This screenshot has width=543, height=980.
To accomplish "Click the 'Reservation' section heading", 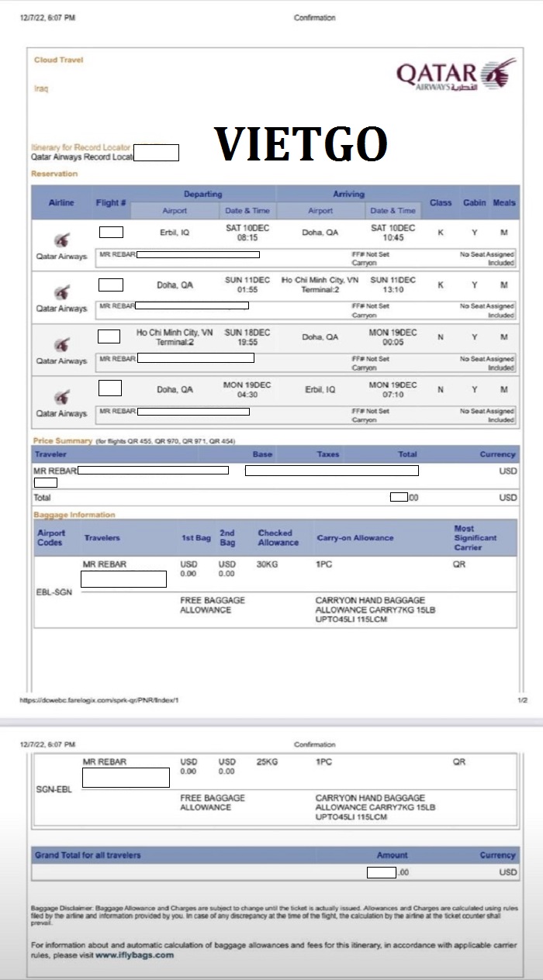I will [54, 174].
